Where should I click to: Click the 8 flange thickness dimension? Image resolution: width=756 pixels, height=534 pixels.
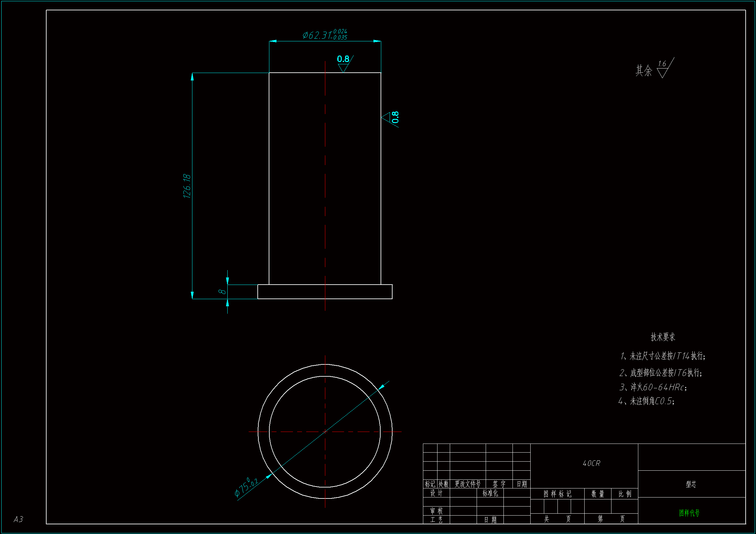point(222,292)
